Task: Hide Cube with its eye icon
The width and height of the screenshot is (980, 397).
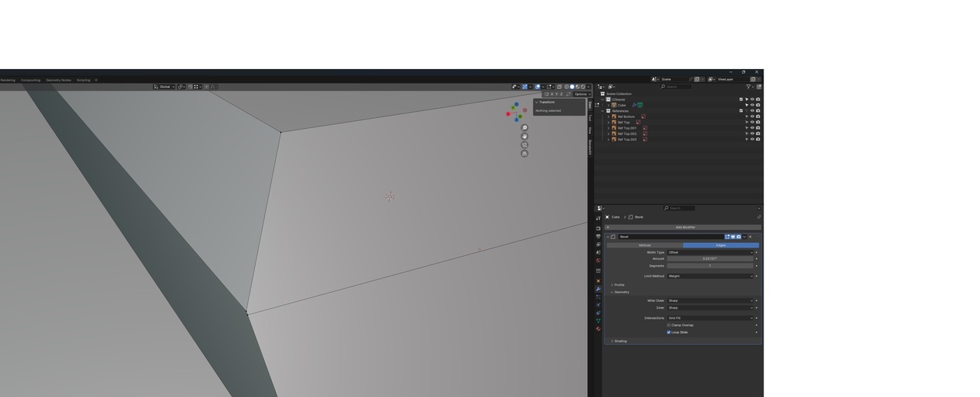Action: 752,105
